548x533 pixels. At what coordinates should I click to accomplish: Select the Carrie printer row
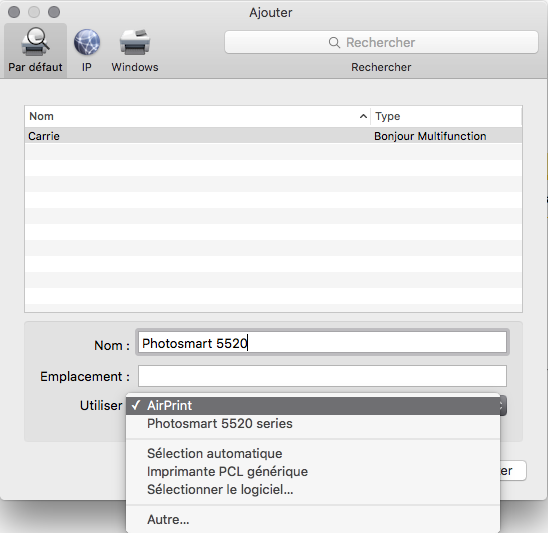click(274, 136)
